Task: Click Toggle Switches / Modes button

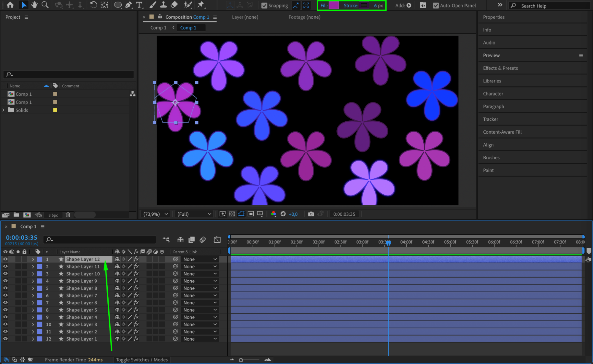Action: pyautogui.click(x=142, y=360)
